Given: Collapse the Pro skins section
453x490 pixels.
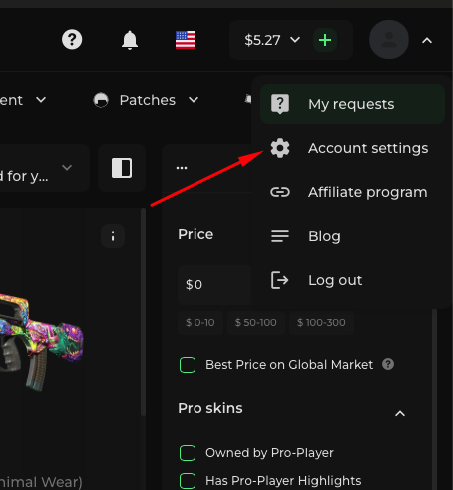Looking at the screenshot, I should [x=400, y=414].
